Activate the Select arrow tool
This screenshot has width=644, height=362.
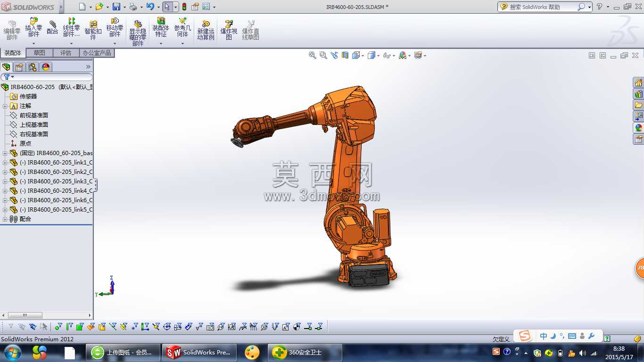click(x=167, y=7)
